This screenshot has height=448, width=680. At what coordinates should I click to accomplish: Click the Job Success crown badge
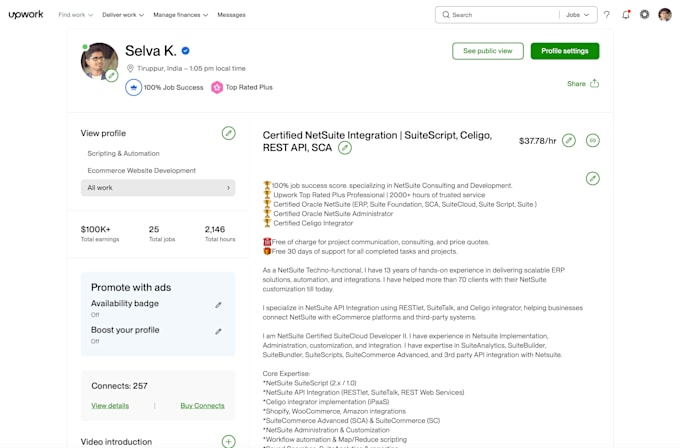click(x=134, y=87)
